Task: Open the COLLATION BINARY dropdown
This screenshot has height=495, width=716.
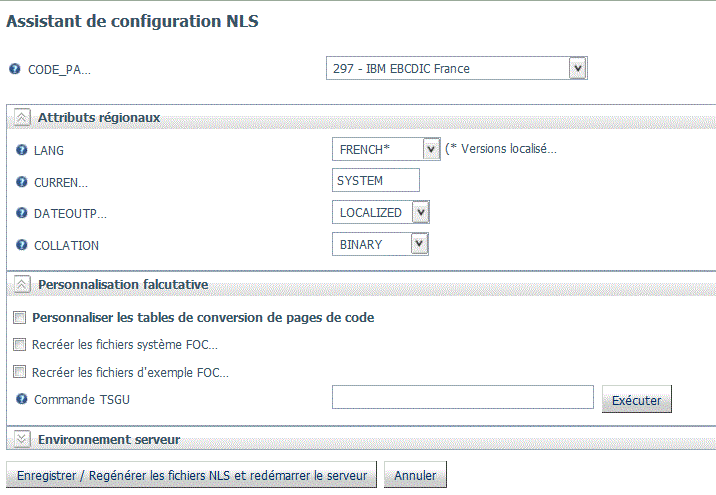Action: pyautogui.click(x=419, y=244)
